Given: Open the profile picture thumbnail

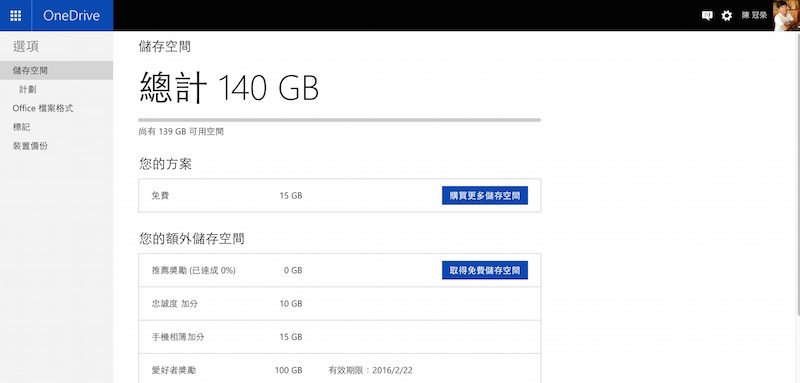Looking at the screenshot, I should click(x=787, y=15).
